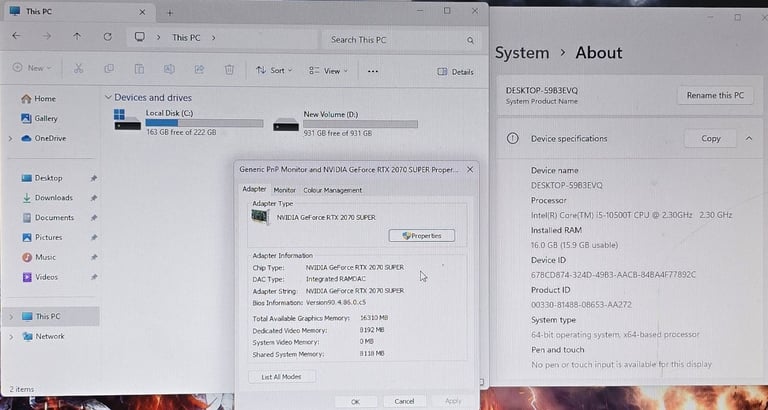768x410 pixels.
Task: Click the Intel Core i5-10500T processor text
Action: [631, 215]
